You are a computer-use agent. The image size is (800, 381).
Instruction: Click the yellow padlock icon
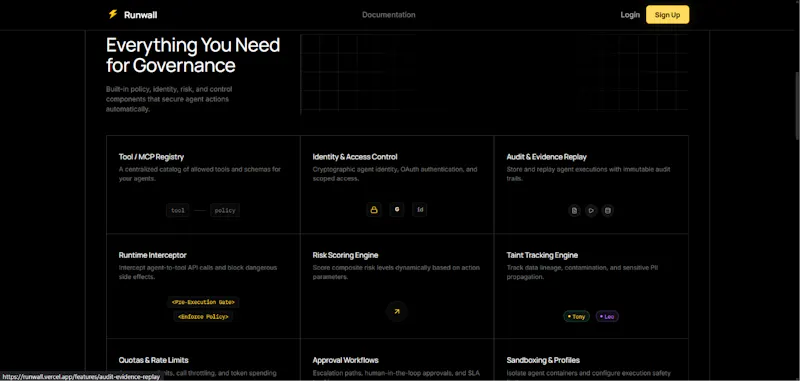pyautogui.click(x=374, y=210)
